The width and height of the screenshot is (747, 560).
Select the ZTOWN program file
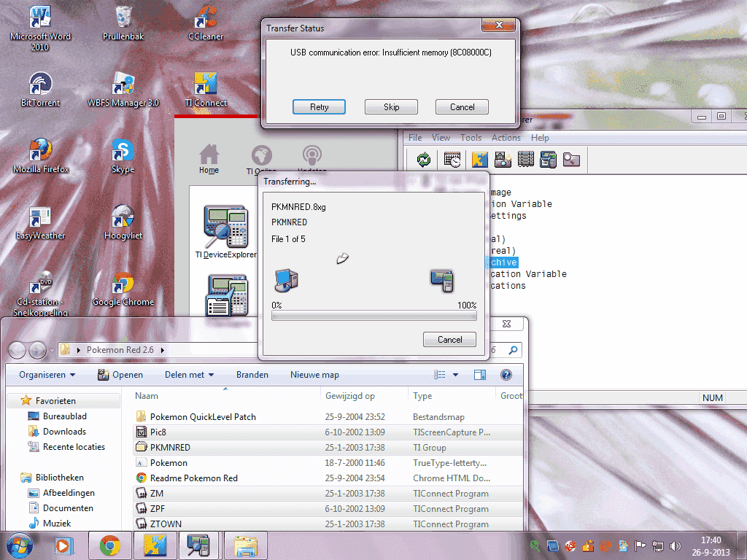pyautogui.click(x=328, y=524)
